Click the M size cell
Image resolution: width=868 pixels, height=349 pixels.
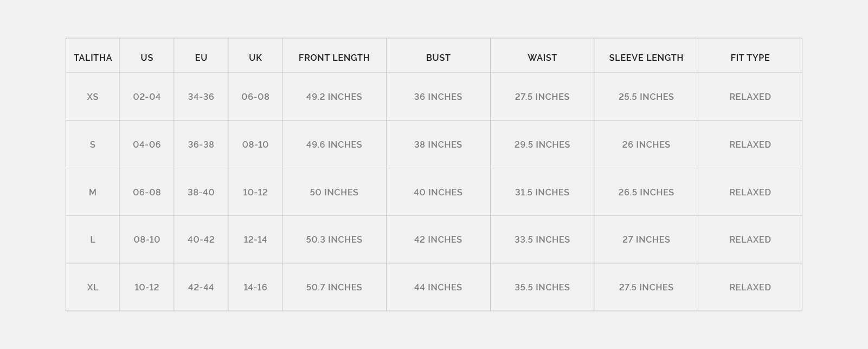(93, 192)
